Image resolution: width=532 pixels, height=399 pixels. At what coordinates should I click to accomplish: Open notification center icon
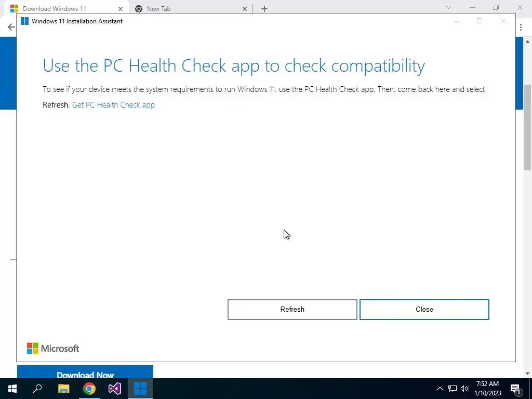(515, 389)
